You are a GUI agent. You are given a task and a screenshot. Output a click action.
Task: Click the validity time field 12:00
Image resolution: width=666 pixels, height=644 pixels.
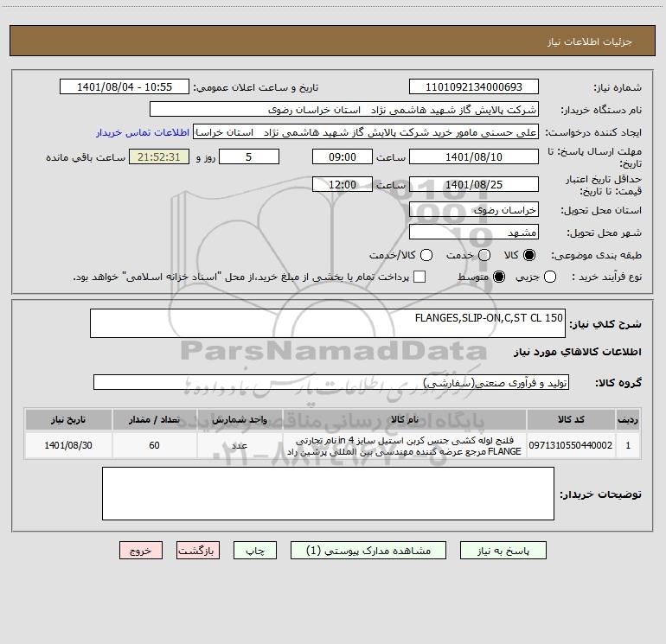(x=343, y=184)
